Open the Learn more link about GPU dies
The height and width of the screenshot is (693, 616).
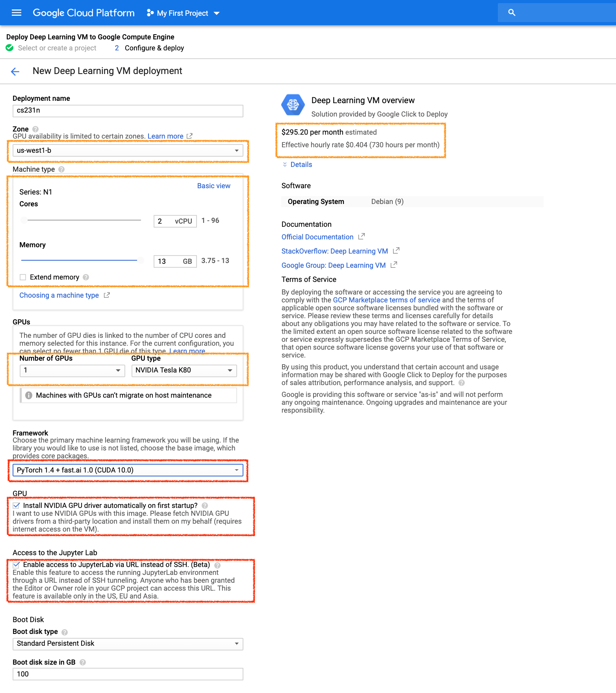click(187, 351)
